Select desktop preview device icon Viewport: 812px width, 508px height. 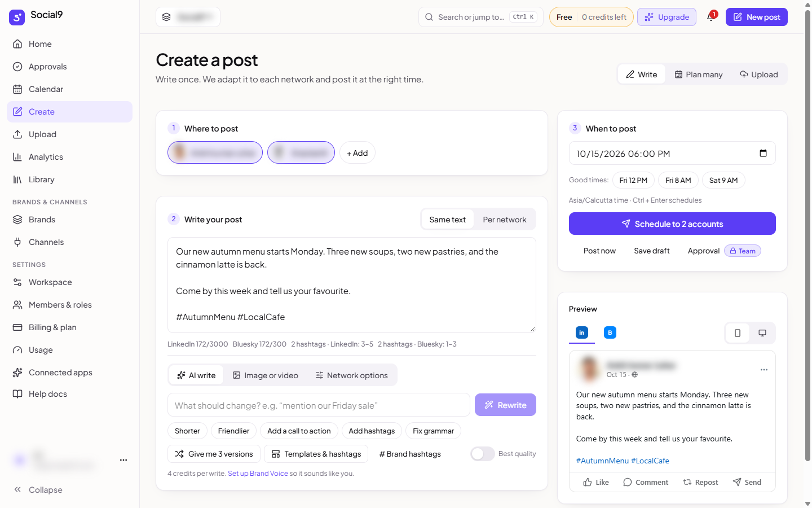click(762, 333)
